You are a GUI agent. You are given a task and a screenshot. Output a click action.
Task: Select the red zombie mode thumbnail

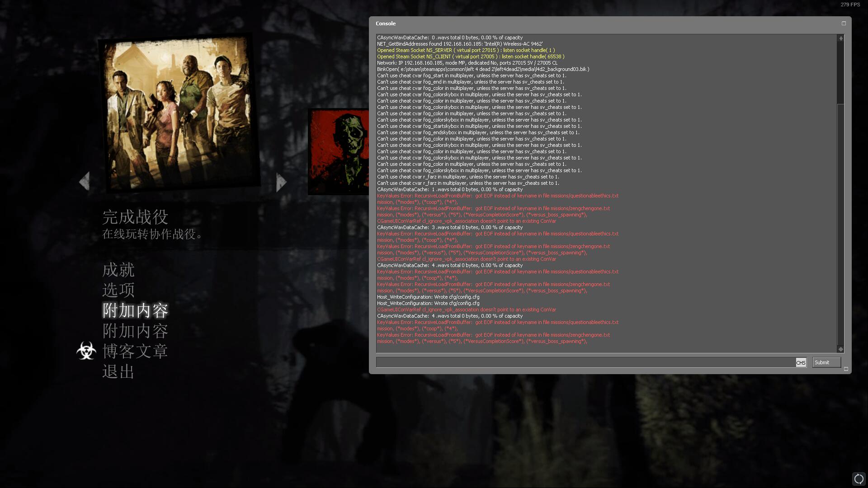click(x=338, y=152)
